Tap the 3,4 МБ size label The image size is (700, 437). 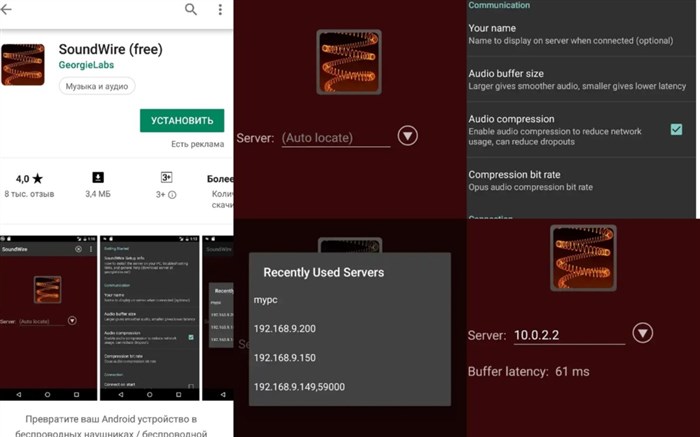[98, 194]
